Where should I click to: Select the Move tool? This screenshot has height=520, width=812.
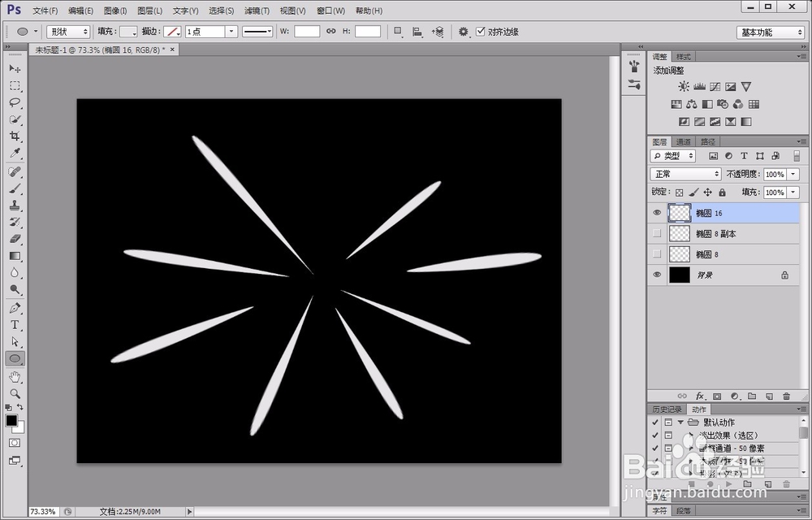click(15, 68)
